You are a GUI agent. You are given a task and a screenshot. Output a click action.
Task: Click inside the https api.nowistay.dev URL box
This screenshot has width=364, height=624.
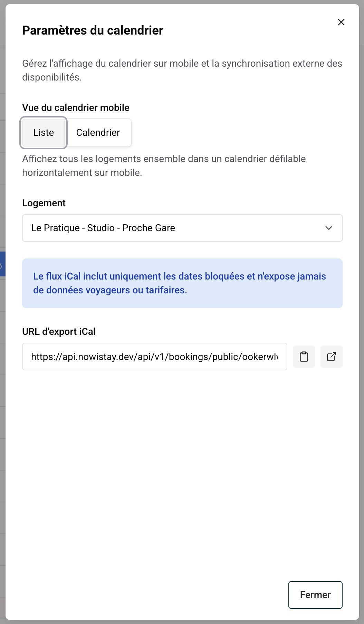tap(155, 357)
